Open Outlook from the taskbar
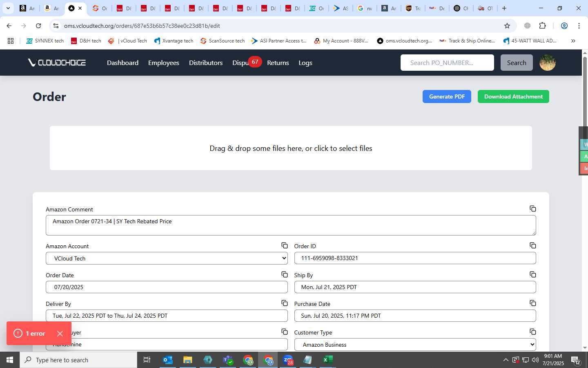Viewport: 588px width, 368px height. [168, 360]
